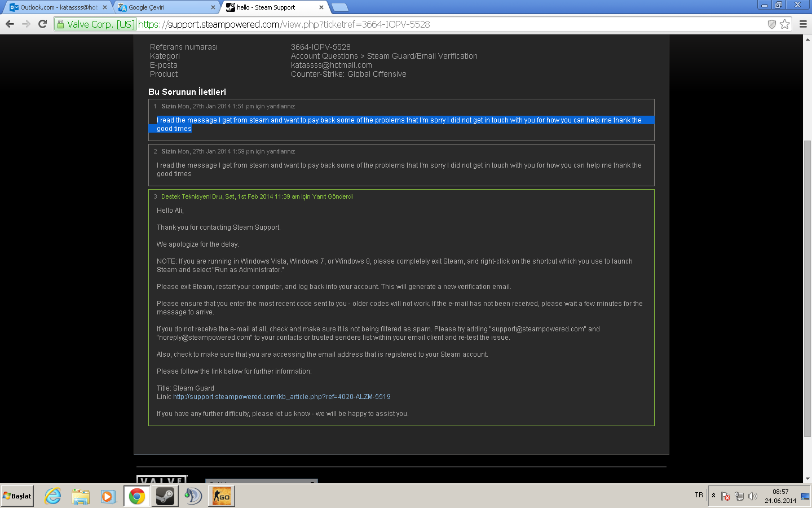The height and width of the screenshot is (508, 812).
Task: Reload the page with the refresh icon
Action: [x=42, y=24]
